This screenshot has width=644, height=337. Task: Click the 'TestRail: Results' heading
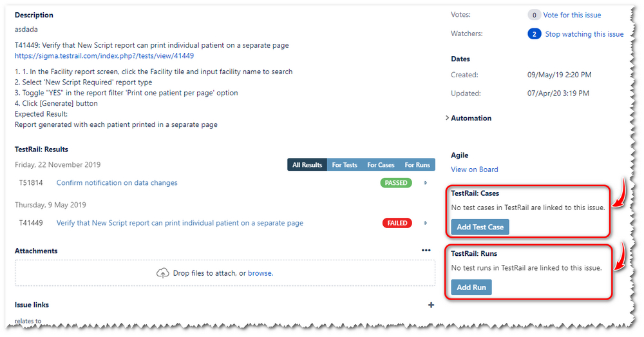[x=41, y=149]
